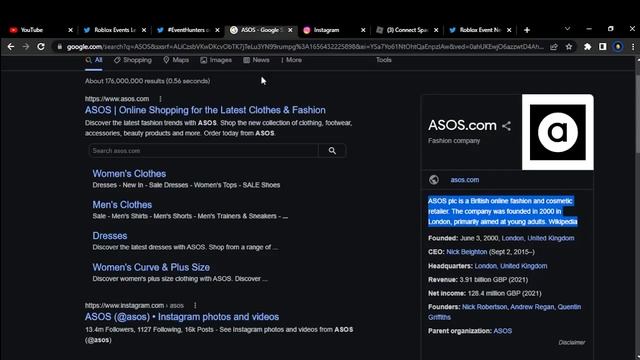Open a new browser tab

[x=527, y=30]
